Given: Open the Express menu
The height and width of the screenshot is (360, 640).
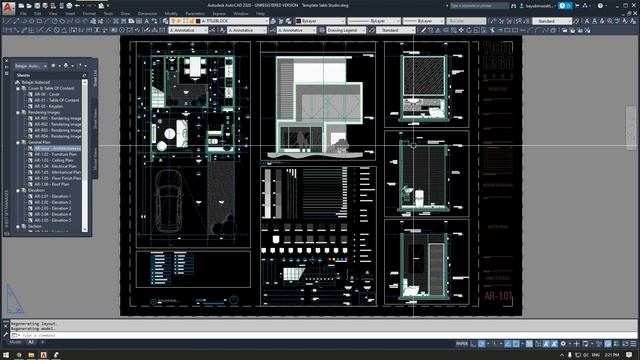Looking at the screenshot, I should point(219,13).
